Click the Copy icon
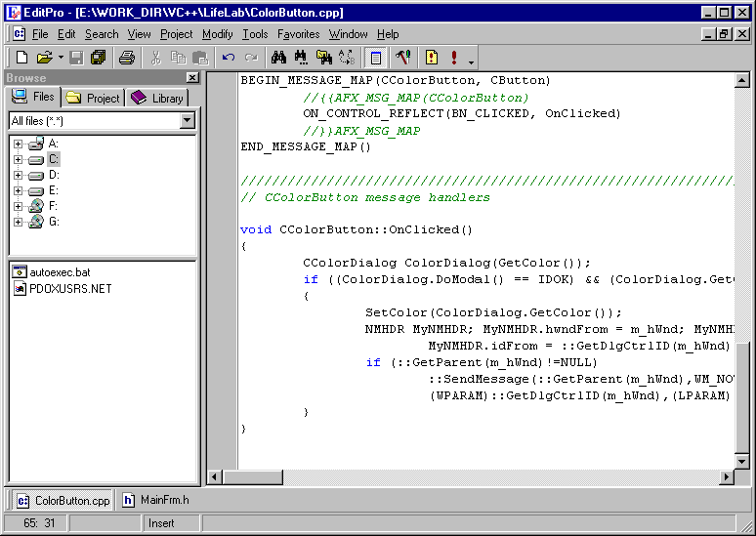This screenshot has width=756, height=536. pos(178,58)
